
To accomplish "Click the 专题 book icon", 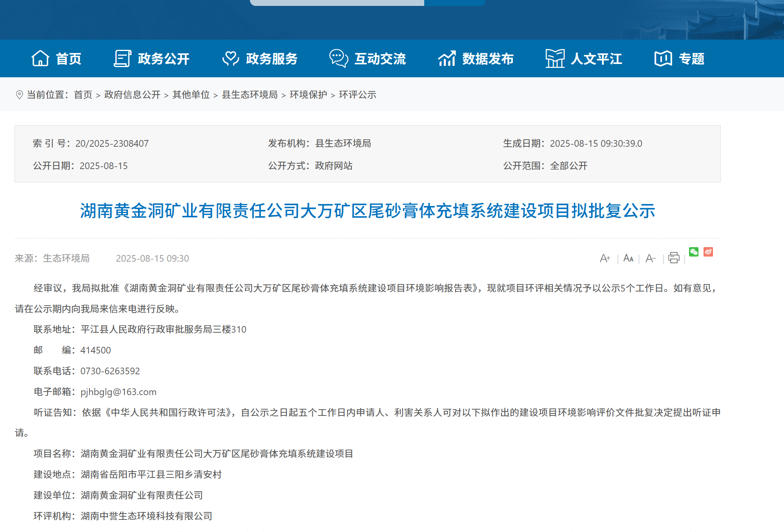I will 663,58.
